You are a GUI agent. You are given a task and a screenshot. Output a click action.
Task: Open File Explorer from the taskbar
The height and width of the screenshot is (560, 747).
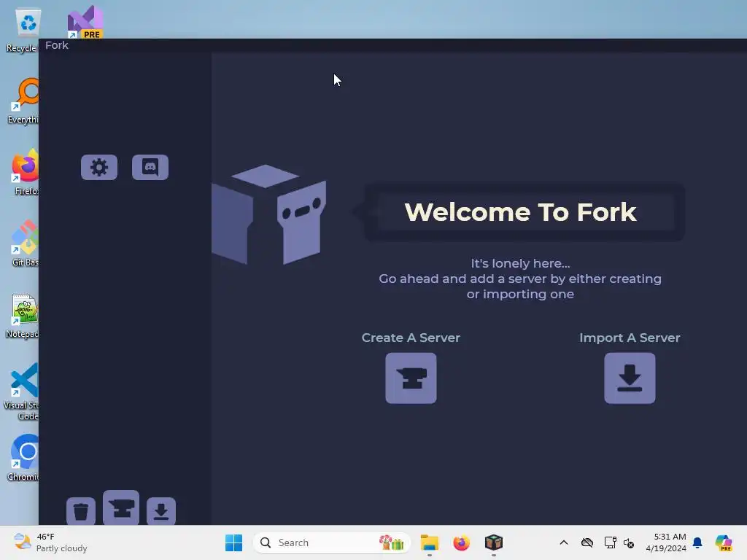(429, 542)
